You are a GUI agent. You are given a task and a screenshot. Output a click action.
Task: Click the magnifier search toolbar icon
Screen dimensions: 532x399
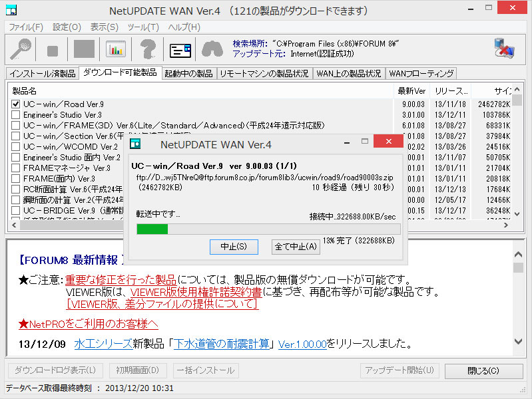21,49
